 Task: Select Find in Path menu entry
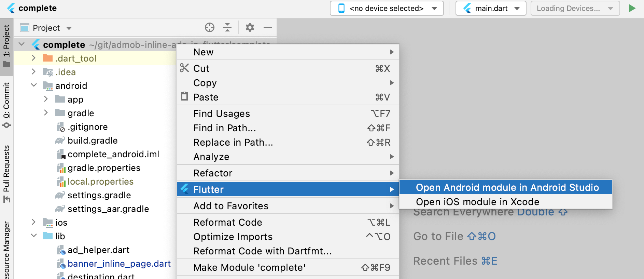[288, 128]
